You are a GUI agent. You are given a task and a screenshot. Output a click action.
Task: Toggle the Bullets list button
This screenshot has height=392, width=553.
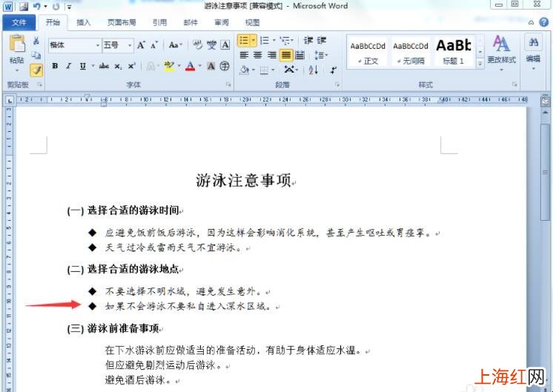(244, 40)
